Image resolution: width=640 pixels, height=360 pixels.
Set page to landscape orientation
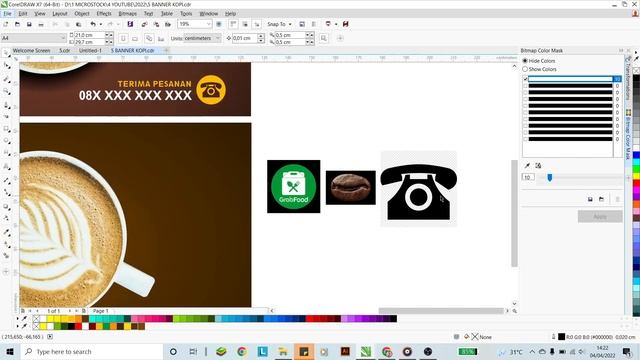[x=135, y=38]
